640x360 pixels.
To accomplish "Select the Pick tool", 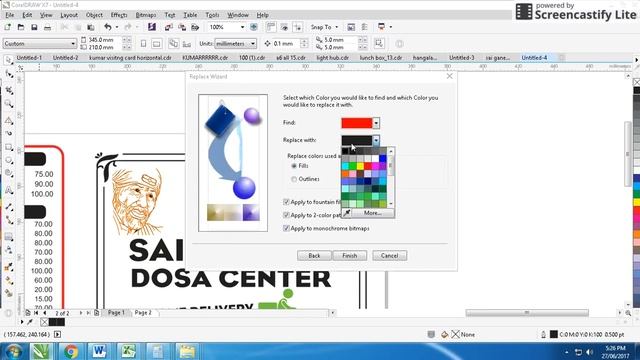I will point(9,60).
